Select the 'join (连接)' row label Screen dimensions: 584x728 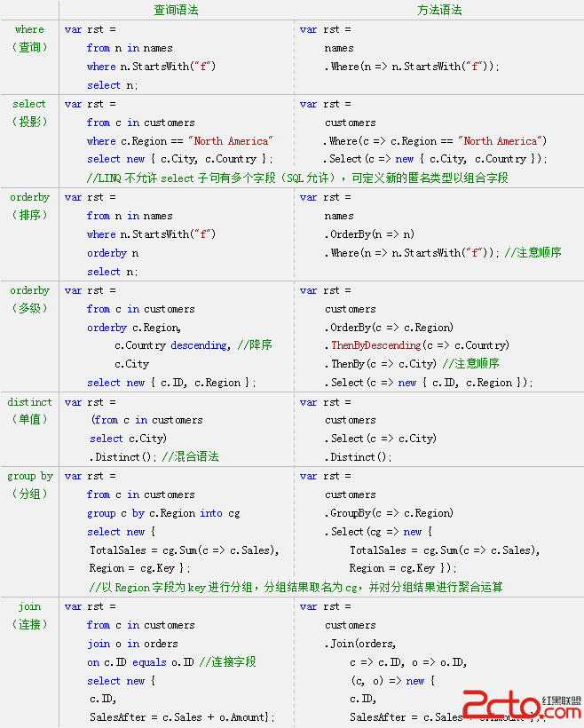pos(29,615)
